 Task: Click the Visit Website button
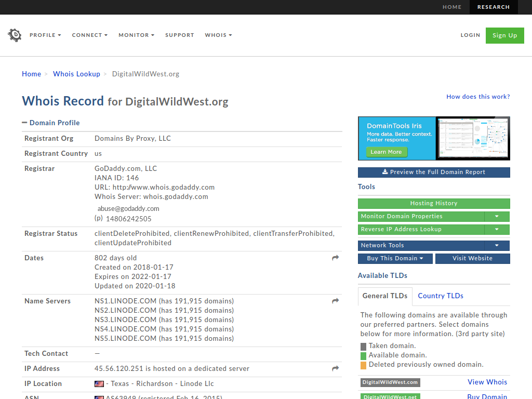point(472,259)
